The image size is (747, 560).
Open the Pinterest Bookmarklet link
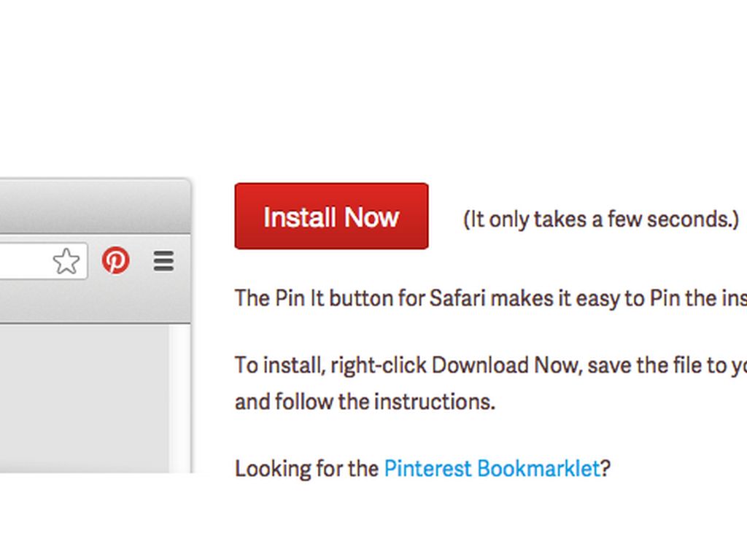[492, 468]
